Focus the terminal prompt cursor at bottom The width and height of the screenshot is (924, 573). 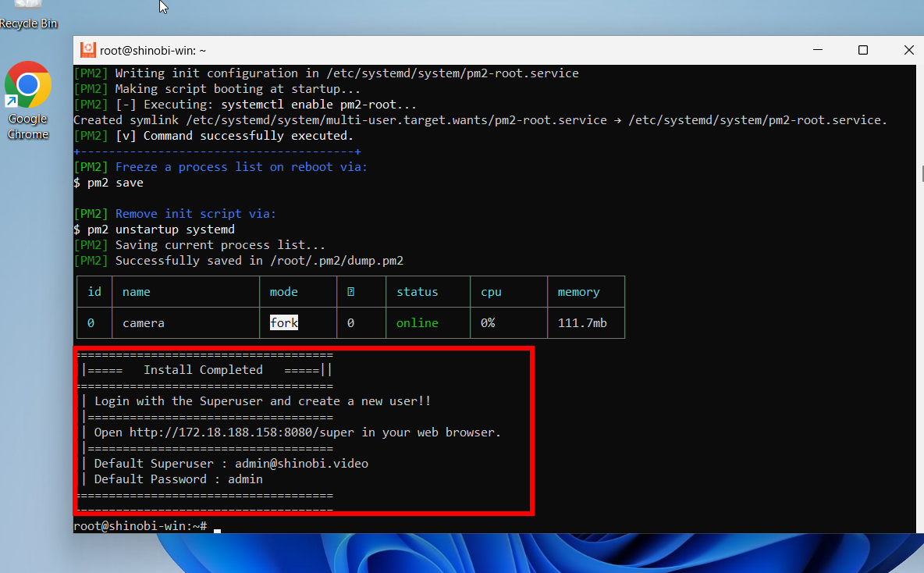tap(218, 527)
